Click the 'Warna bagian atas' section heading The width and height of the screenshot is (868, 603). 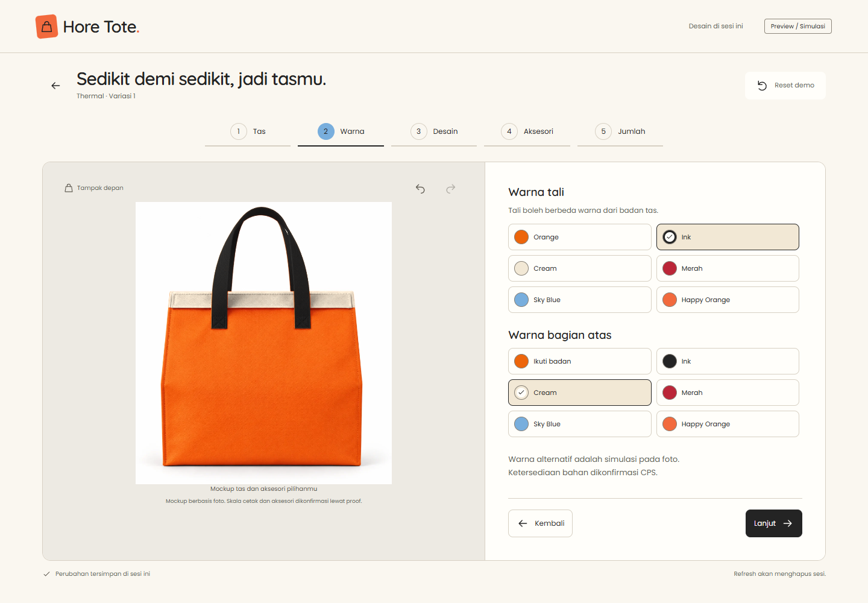click(559, 335)
